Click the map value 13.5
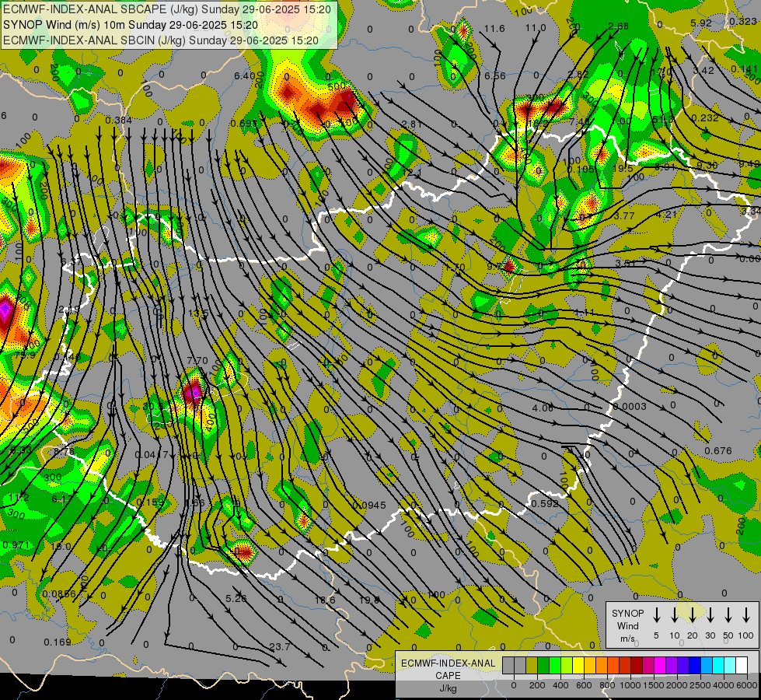 (x=198, y=313)
